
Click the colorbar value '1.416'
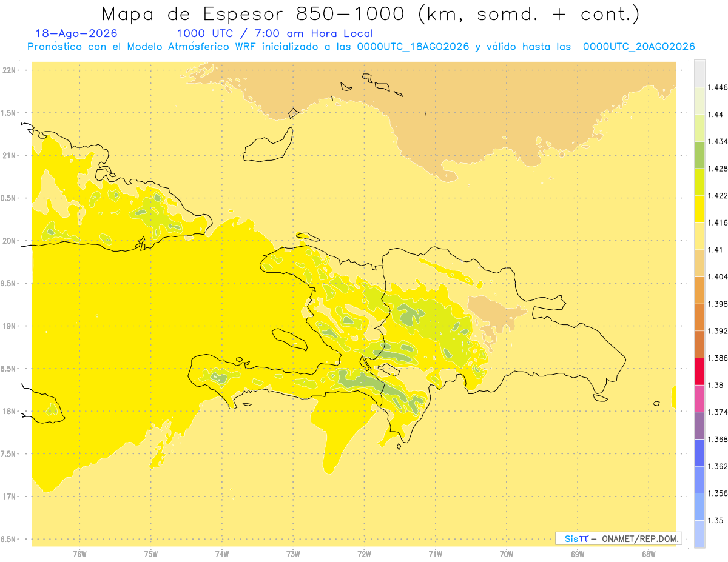[717, 222]
